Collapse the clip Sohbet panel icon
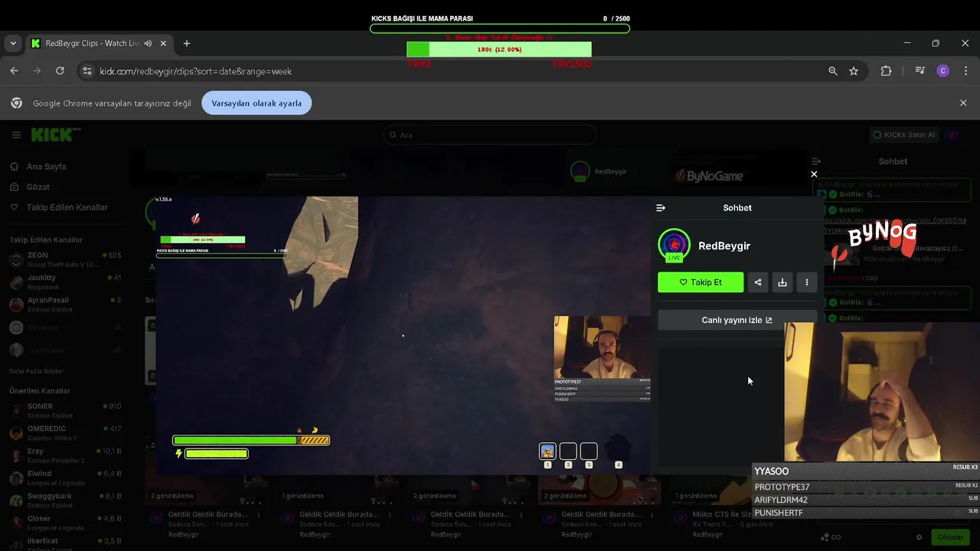 coord(661,208)
